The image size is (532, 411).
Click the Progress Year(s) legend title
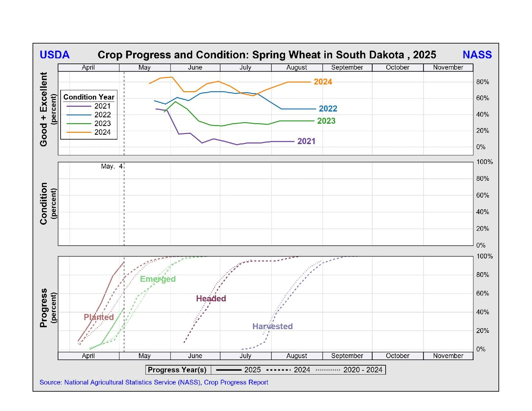pos(177,370)
